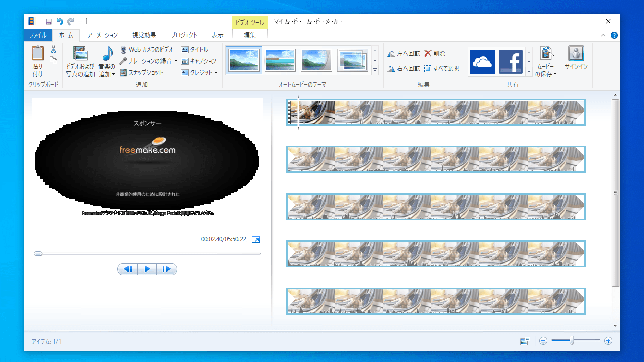The image size is (644, 362).
Task: Share to Facebook icon
Action: [511, 61]
